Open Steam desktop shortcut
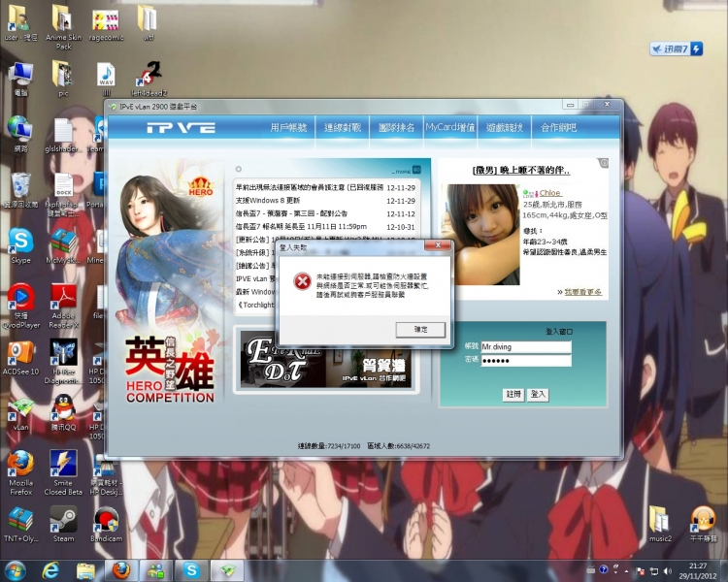 coord(63,525)
